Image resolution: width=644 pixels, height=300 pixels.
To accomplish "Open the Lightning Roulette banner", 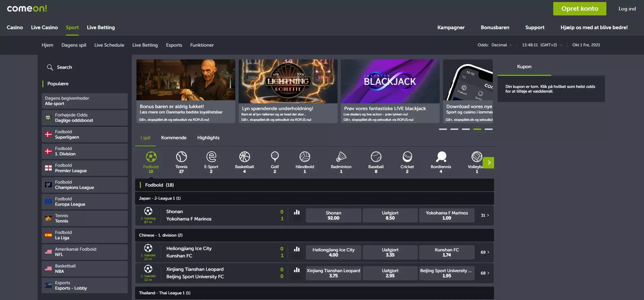I will coord(288,91).
